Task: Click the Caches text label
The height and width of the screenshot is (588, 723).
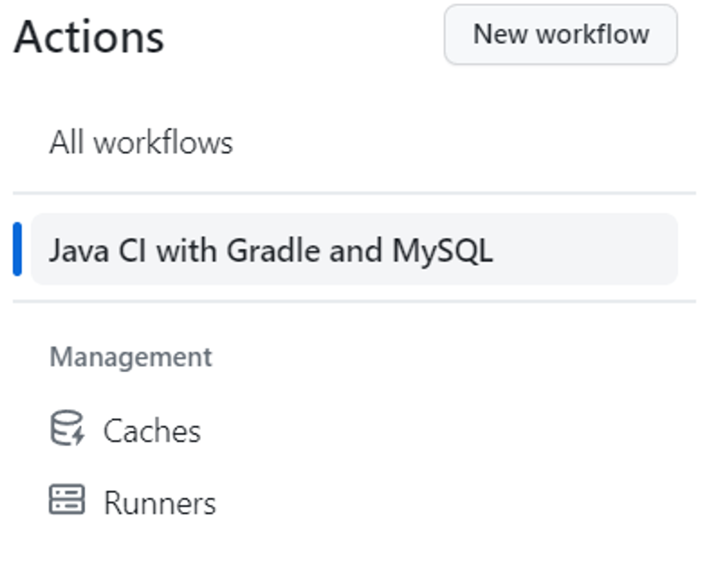Action: tap(152, 430)
